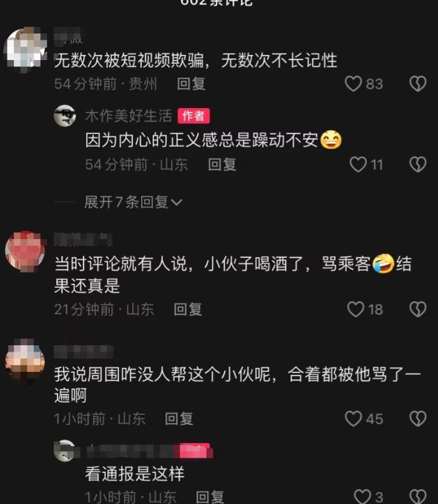This screenshot has width=438, height=504.
Task: Open avatar of 木作美好生活 author
Action: pyautogui.click(x=65, y=116)
